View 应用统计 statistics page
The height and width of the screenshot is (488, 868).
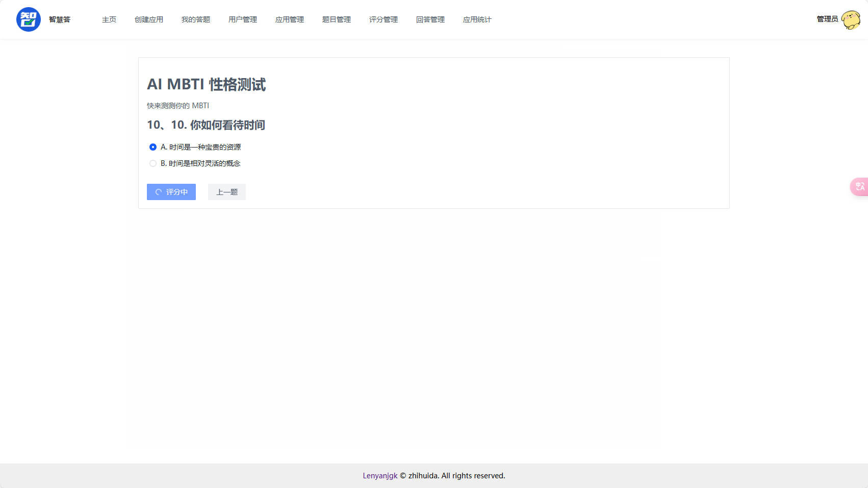pyautogui.click(x=477, y=19)
